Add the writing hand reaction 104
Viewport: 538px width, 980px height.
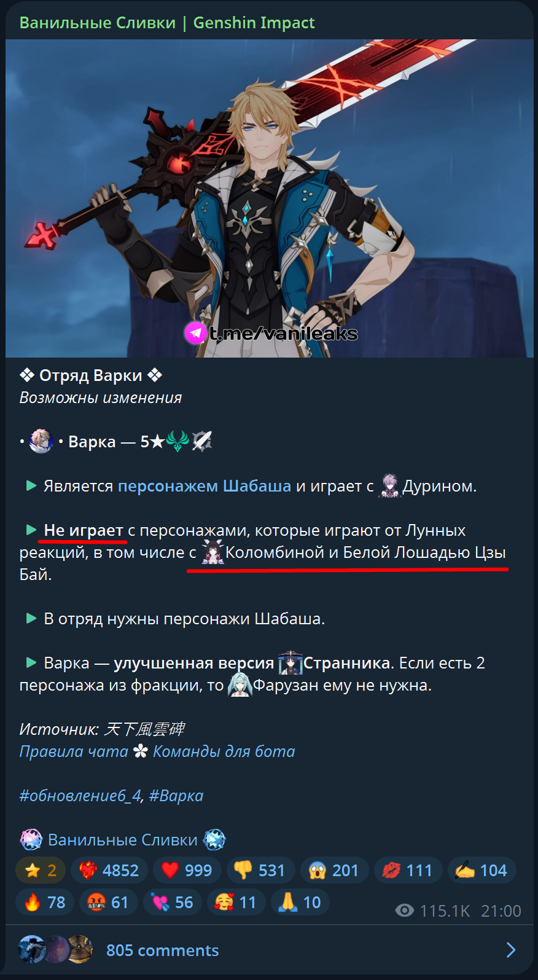tap(481, 870)
